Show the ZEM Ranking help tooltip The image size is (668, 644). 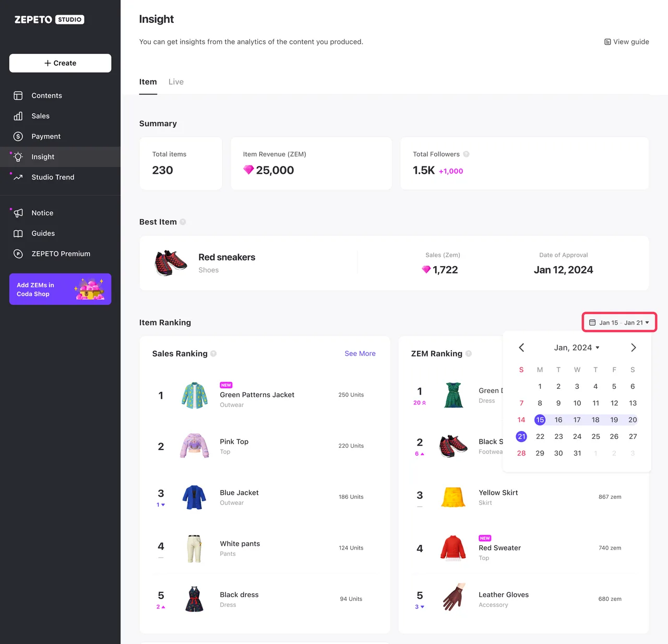pyautogui.click(x=469, y=353)
